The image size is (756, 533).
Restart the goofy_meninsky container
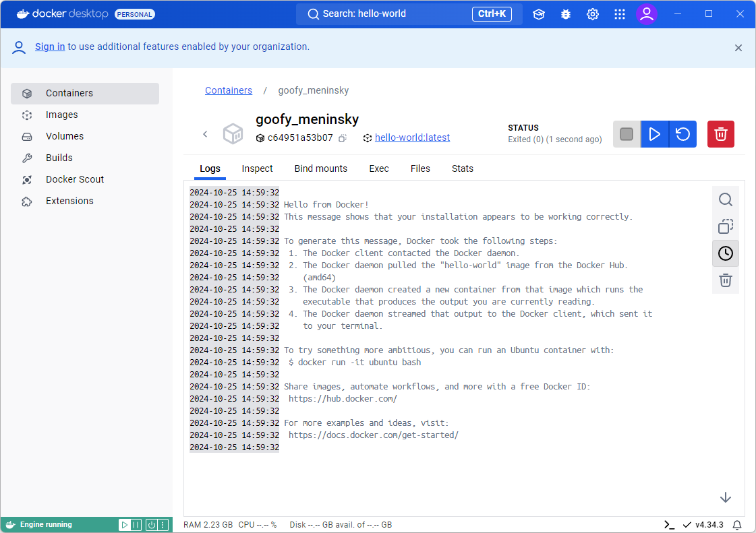(682, 134)
